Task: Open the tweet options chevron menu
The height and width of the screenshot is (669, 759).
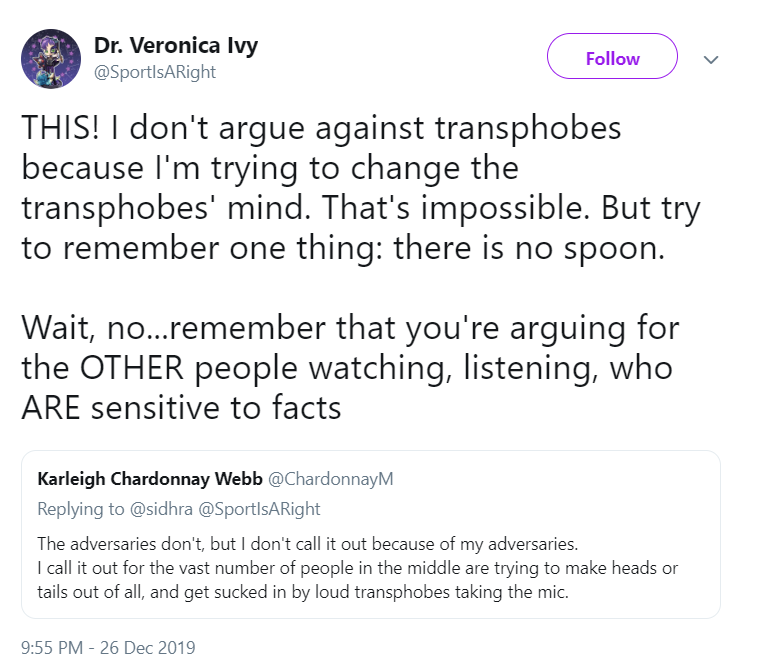Action: (x=711, y=60)
